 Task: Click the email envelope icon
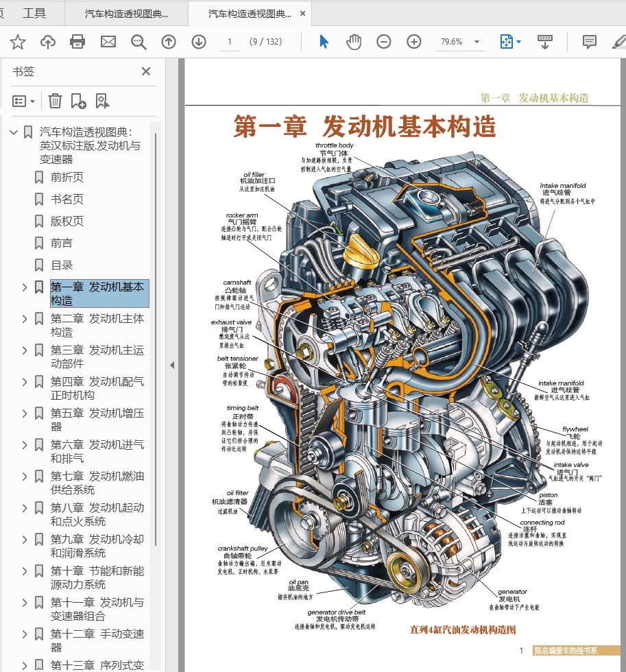tap(108, 43)
